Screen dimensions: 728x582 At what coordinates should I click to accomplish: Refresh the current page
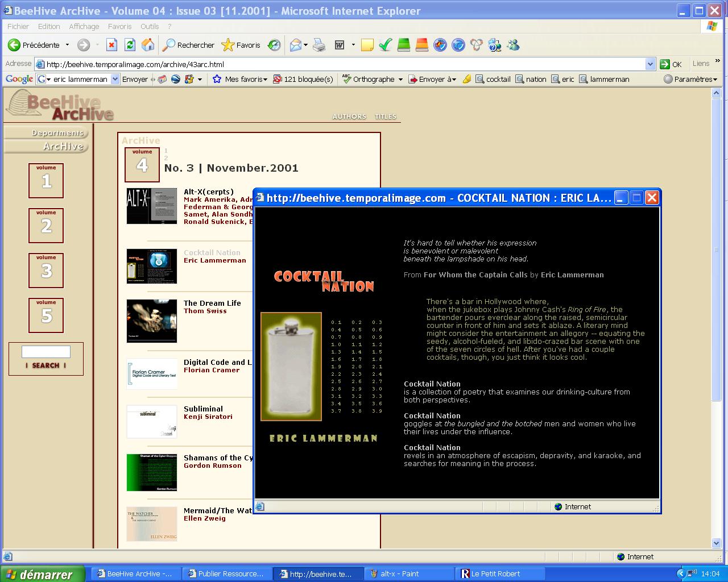(130, 45)
